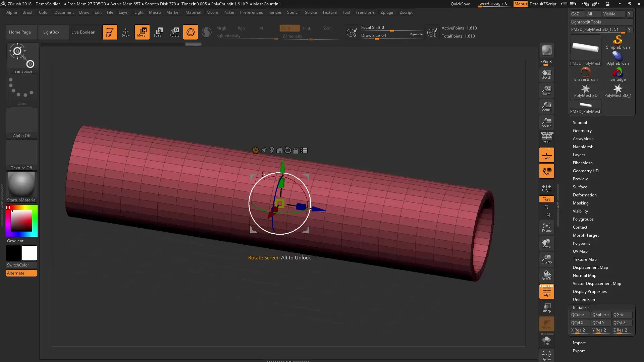This screenshot has height=362, width=644.
Task: Activate the Rotate transform tool
Action: pos(174,32)
